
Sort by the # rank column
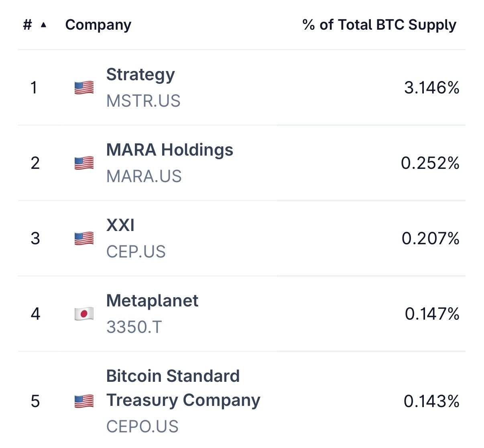27,25
